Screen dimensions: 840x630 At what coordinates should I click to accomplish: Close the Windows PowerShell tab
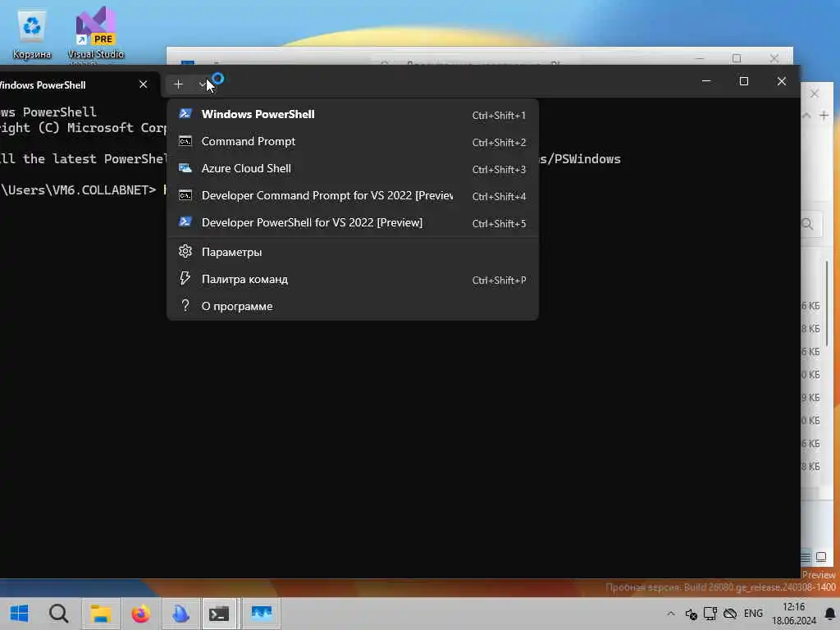tap(143, 84)
